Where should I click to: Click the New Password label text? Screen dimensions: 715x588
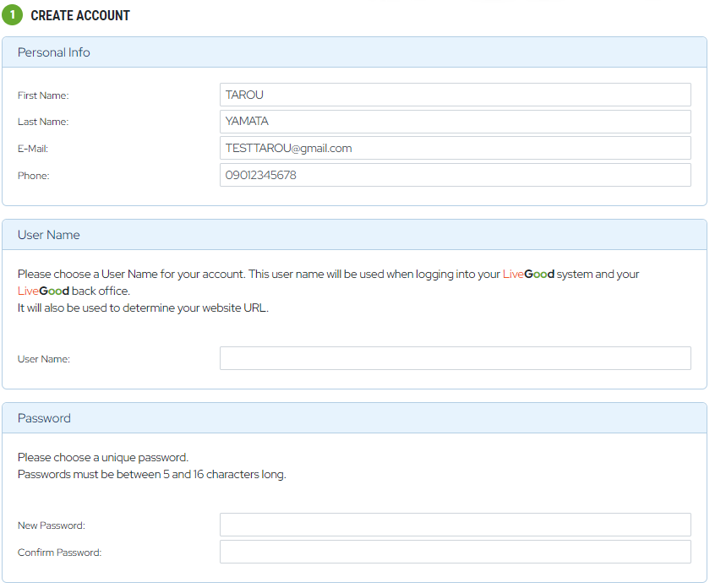[x=52, y=525]
